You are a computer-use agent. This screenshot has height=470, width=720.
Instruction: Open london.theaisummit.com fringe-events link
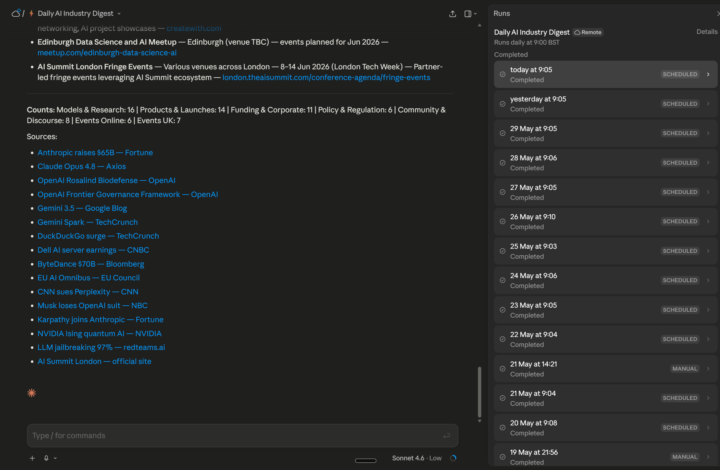tap(326, 78)
